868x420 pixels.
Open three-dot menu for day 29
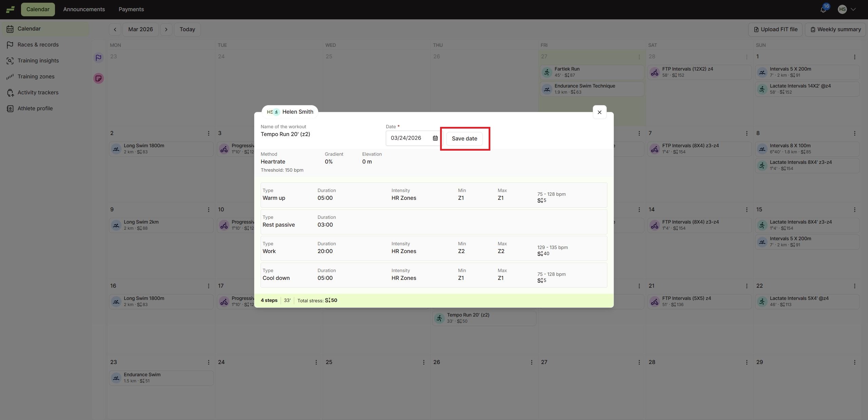pyautogui.click(x=854, y=362)
